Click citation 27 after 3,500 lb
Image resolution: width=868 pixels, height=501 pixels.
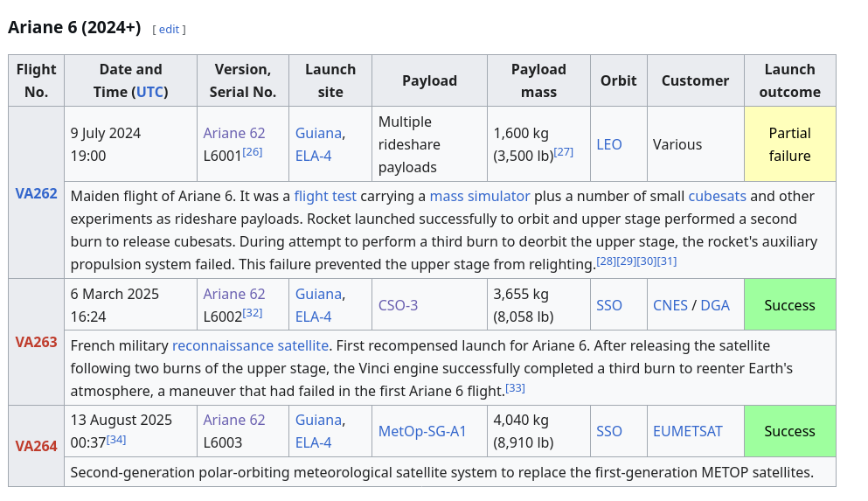[563, 152]
